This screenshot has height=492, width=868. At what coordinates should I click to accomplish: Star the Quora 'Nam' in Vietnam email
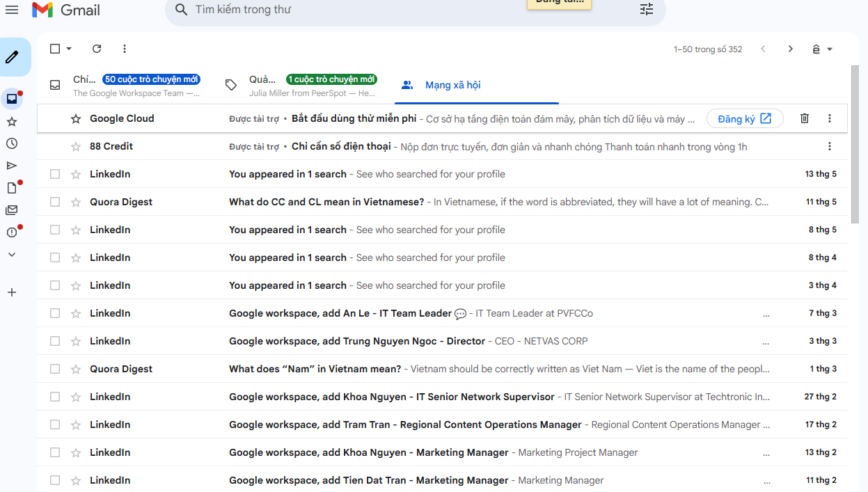click(76, 369)
